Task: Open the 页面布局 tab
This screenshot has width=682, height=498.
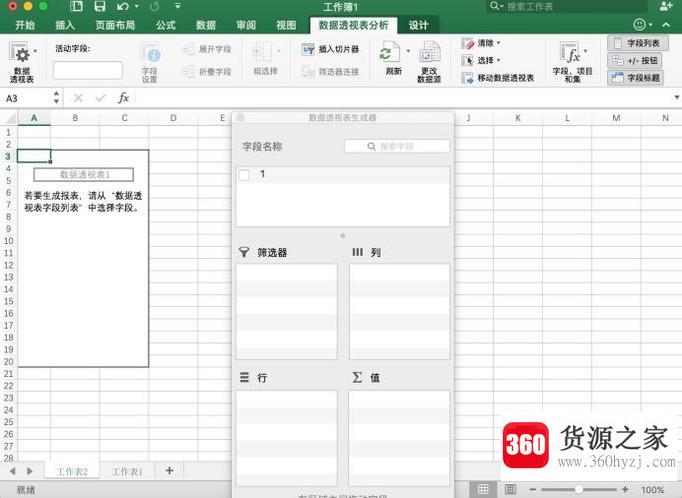Action: click(x=115, y=25)
